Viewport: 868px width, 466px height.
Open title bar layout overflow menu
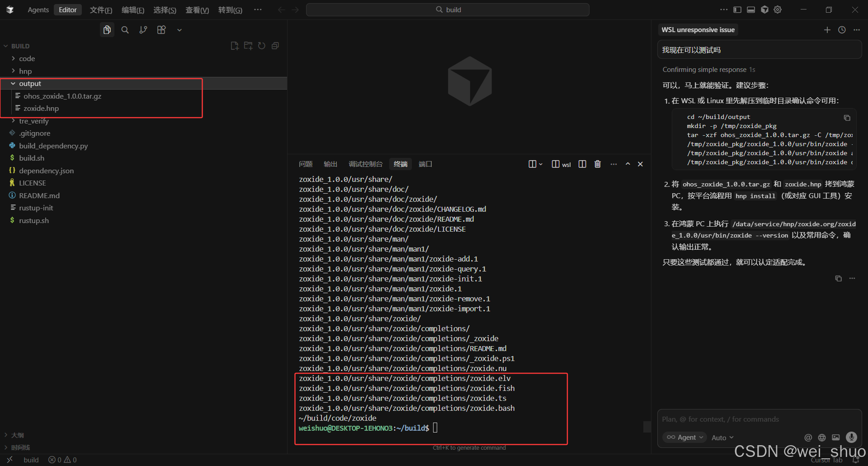click(724, 10)
